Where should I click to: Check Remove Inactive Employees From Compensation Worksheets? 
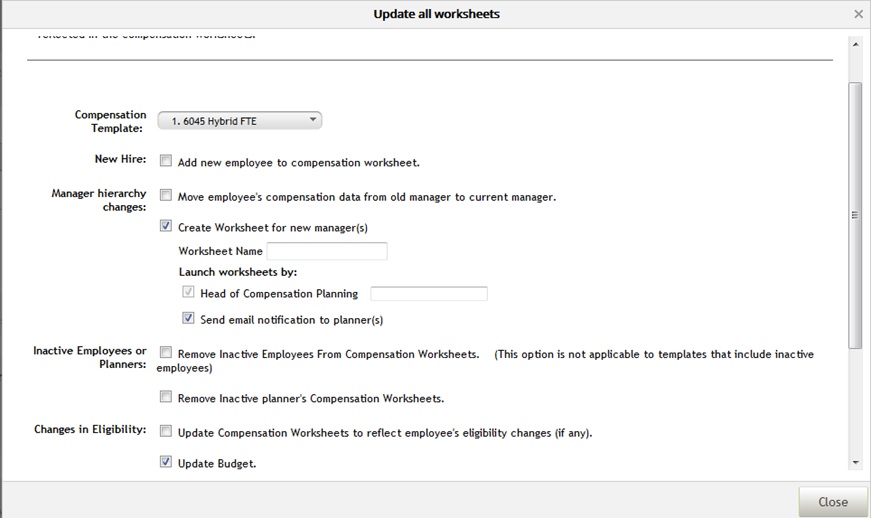tap(166, 353)
